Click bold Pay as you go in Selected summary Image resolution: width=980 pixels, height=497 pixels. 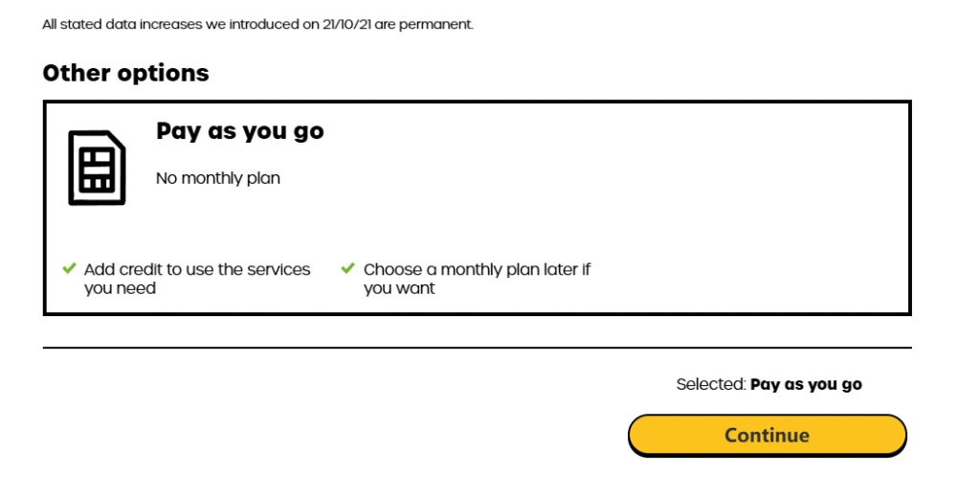[806, 384]
